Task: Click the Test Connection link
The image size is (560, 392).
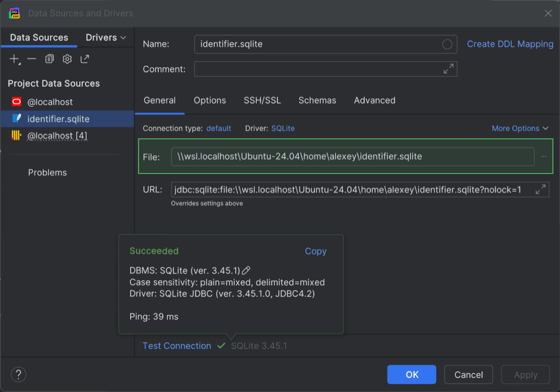Action: (x=177, y=346)
